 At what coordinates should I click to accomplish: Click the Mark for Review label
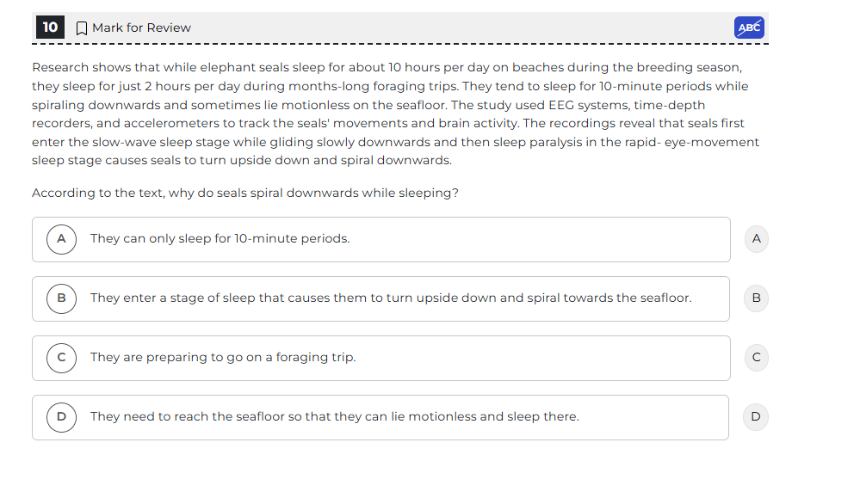pos(141,28)
